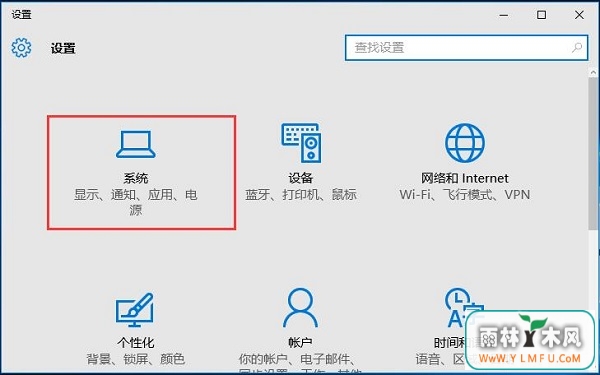Viewport: 600px width, 375px height.
Task: Click the 背景、锁屏、颜色 description
Action: pos(135,359)
